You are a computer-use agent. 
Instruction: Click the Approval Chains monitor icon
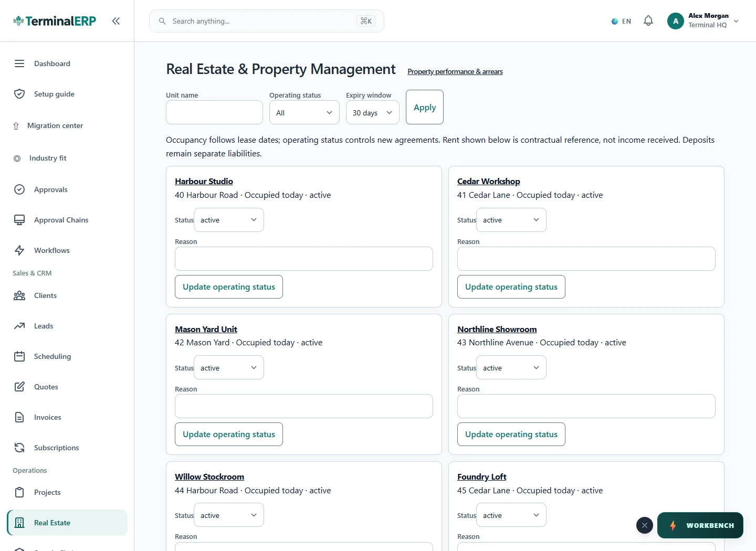point(19,220)
